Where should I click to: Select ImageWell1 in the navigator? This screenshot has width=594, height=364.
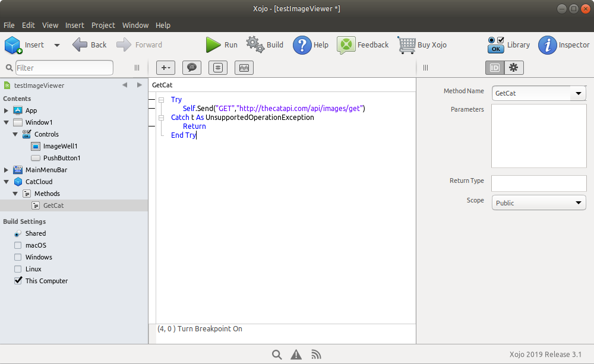(x=60, y=146)
